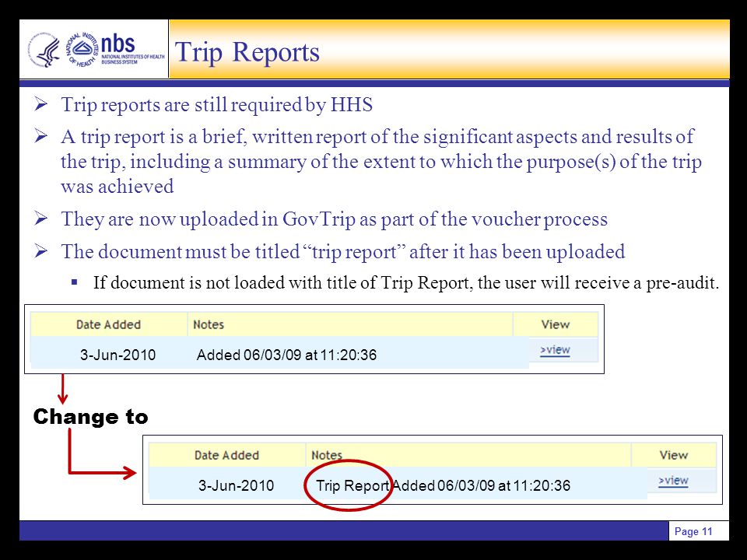Click the Date Added header in lower table
The width and height of the screenshot is (747, 560).
click(226, 455)
